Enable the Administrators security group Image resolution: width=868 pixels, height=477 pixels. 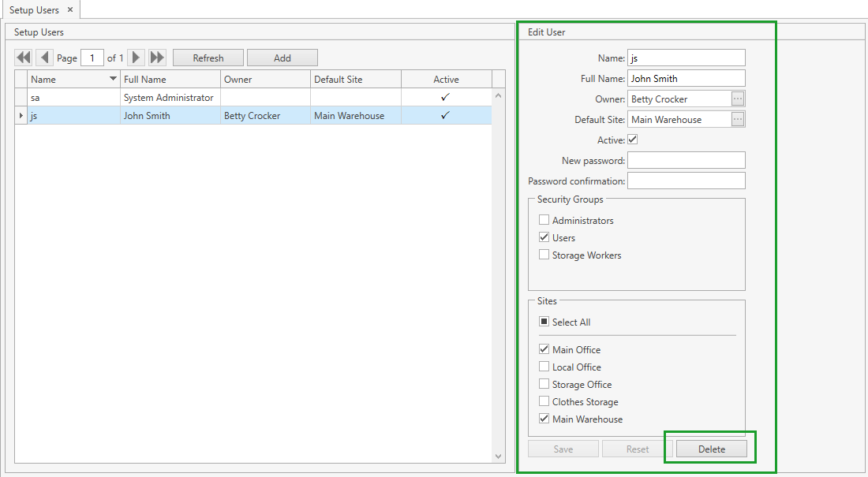(x=544, y=220)
